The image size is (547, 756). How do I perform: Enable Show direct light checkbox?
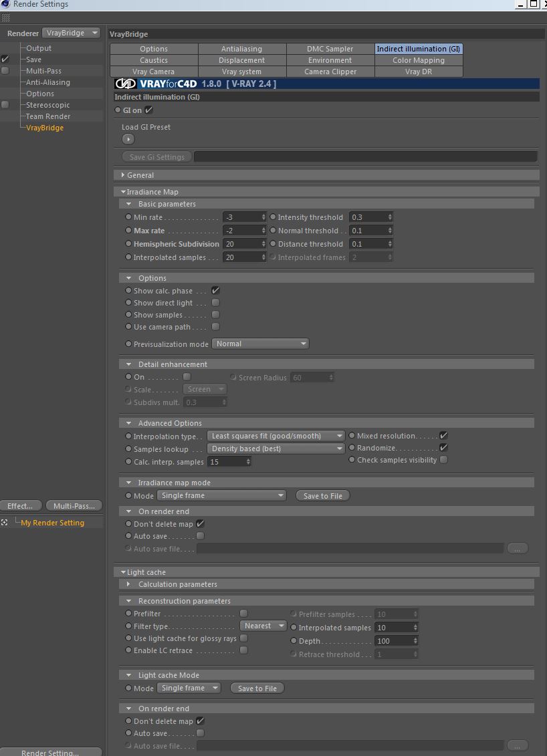coord(215,303)
